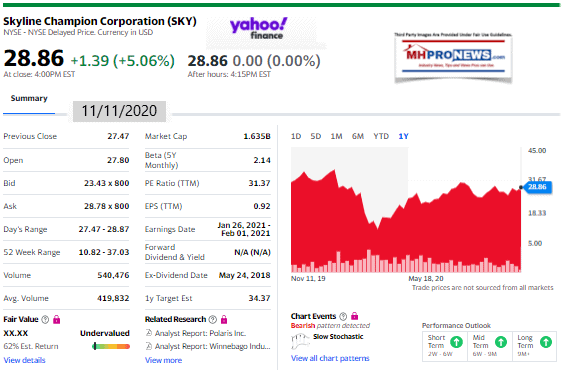The width and height of the screenshot is (562, 380).
Task: Click the fair value gradient valuation bar
Action: (111, 346)
